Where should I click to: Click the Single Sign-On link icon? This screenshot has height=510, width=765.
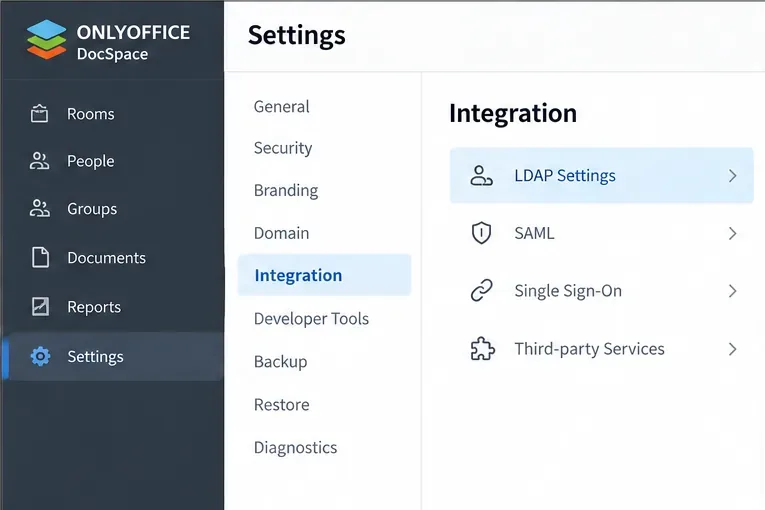pos(482,290)
